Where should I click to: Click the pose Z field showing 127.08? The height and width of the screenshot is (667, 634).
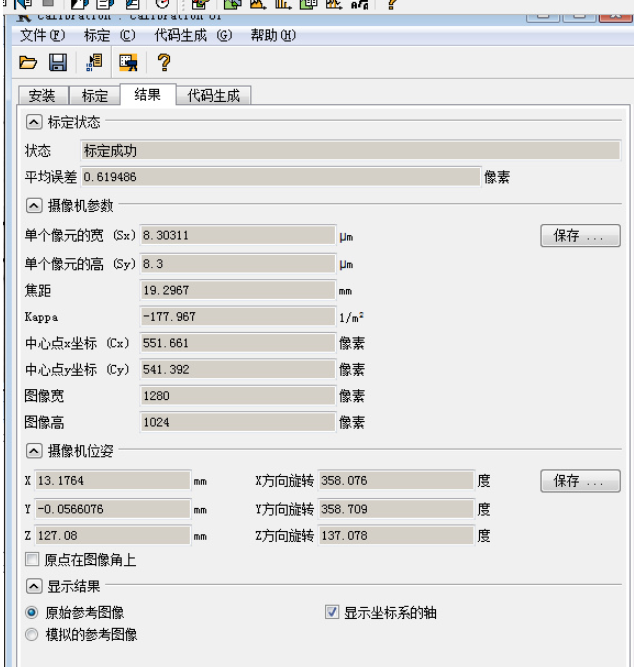click(113, 536)
